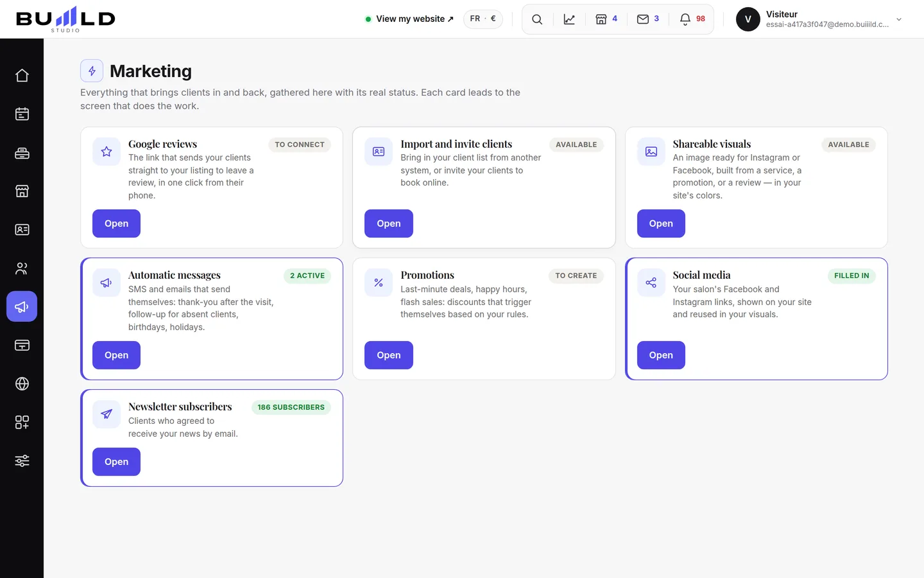Click the star icon on Google reviews card

coord(107,152)
